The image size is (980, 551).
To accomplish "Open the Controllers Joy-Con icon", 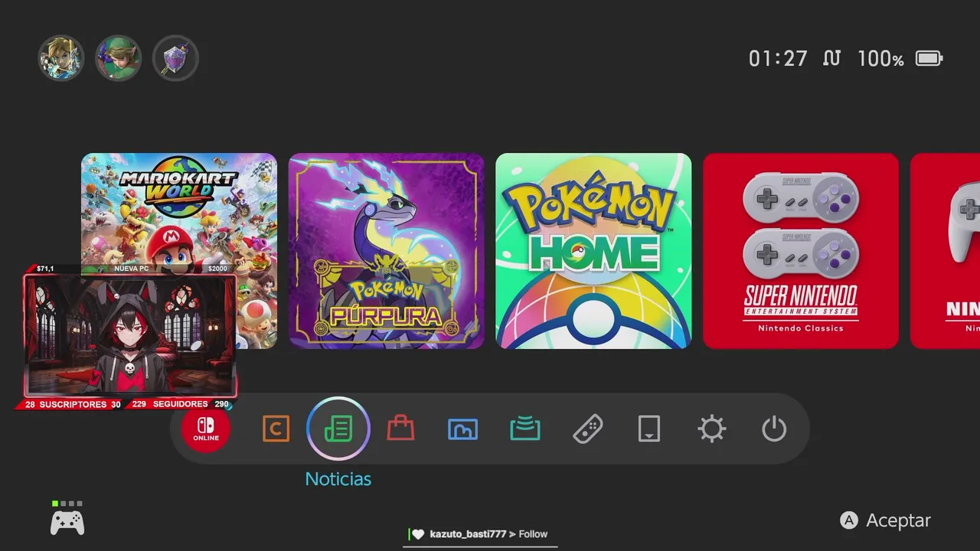I will coord(587,429).
